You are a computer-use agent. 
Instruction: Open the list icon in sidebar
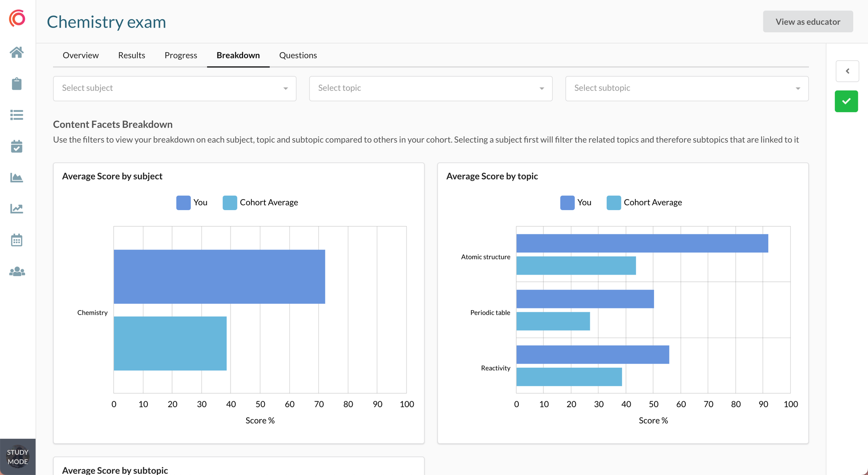point(17,115)
